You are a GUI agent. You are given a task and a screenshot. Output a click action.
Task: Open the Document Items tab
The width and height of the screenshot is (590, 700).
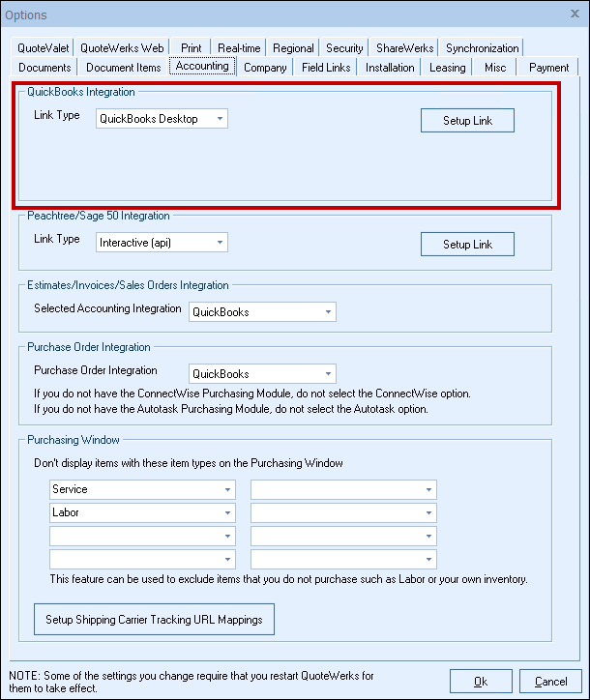(x=123, y=68)
